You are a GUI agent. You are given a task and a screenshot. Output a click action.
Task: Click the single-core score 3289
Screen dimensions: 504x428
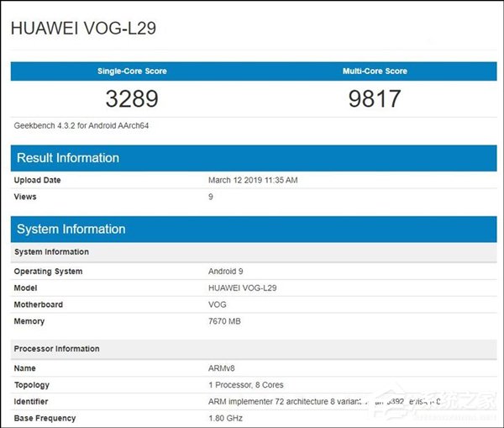coord(132,98)
